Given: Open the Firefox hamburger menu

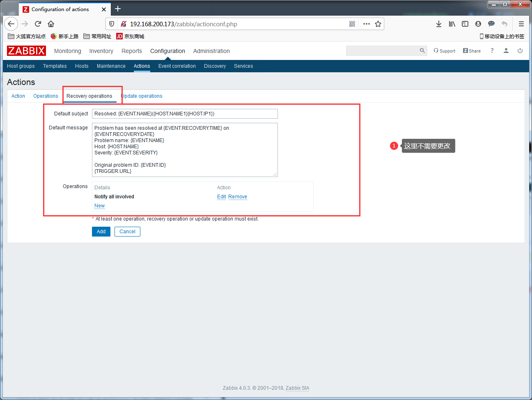Looking at the screenshot, I should [521, 24].
